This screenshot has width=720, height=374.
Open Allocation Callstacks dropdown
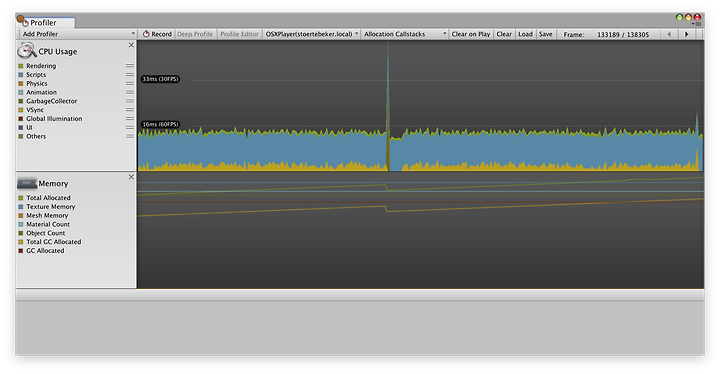[x=405, y=34]
